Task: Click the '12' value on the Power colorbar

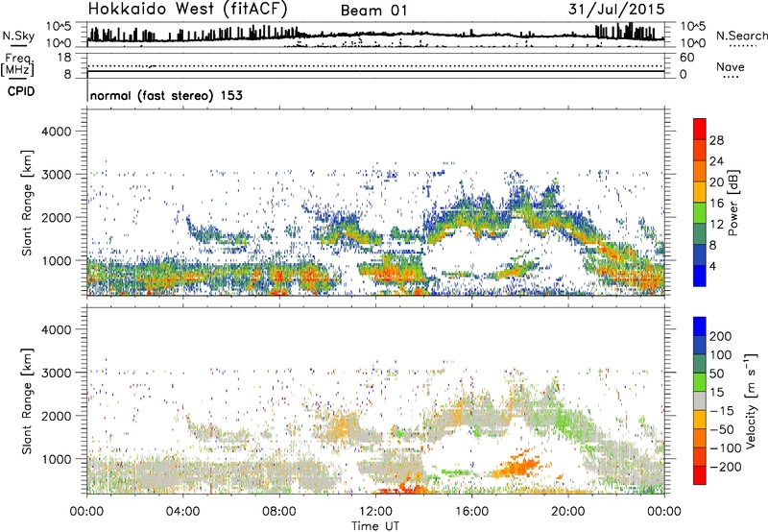Action: click(716, 225)
